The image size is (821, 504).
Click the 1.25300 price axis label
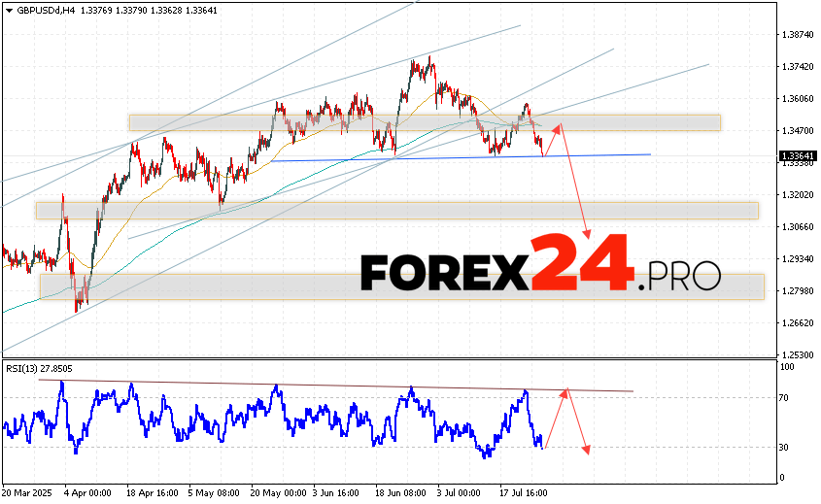(x=797, y=354)
